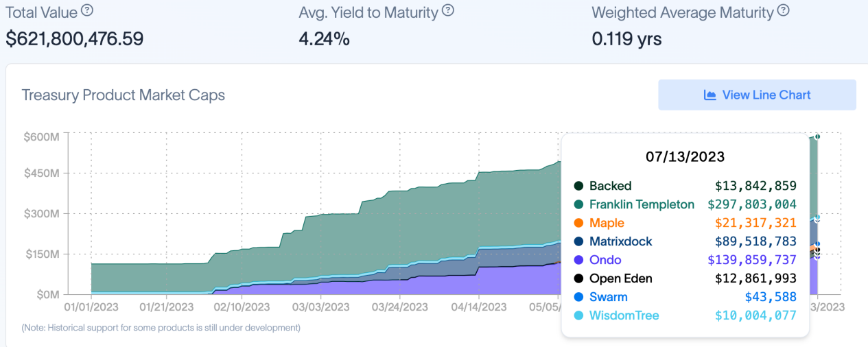The height and width of the screenshot is (347, 868).
Task: Click the teal Franklin Templeton color dot
Action: click(x=578, y=204)
